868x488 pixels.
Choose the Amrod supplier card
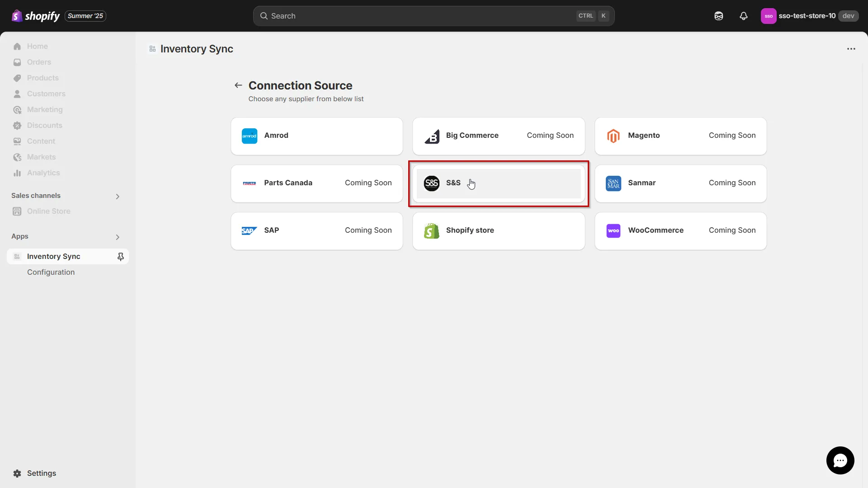[316, 136]
